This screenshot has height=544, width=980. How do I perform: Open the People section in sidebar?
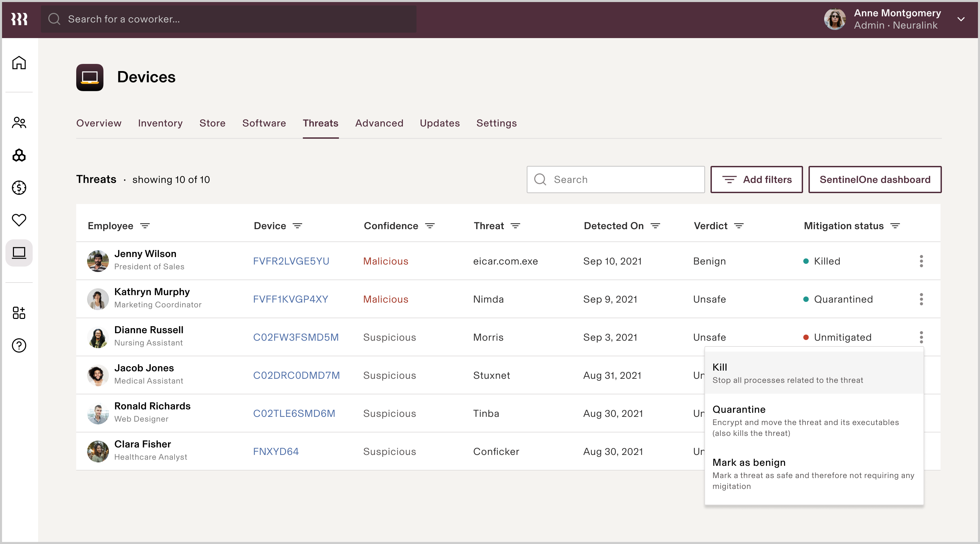coord(19,122)
